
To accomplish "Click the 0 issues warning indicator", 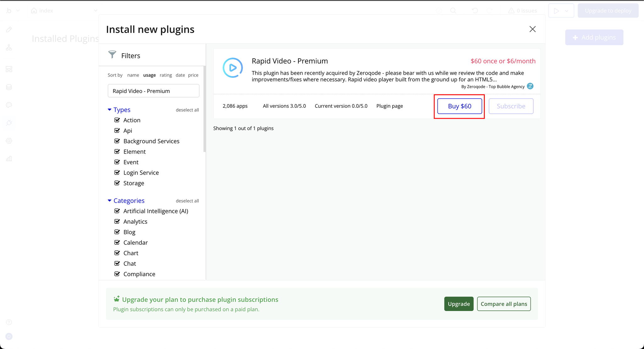I will [523, 11].
